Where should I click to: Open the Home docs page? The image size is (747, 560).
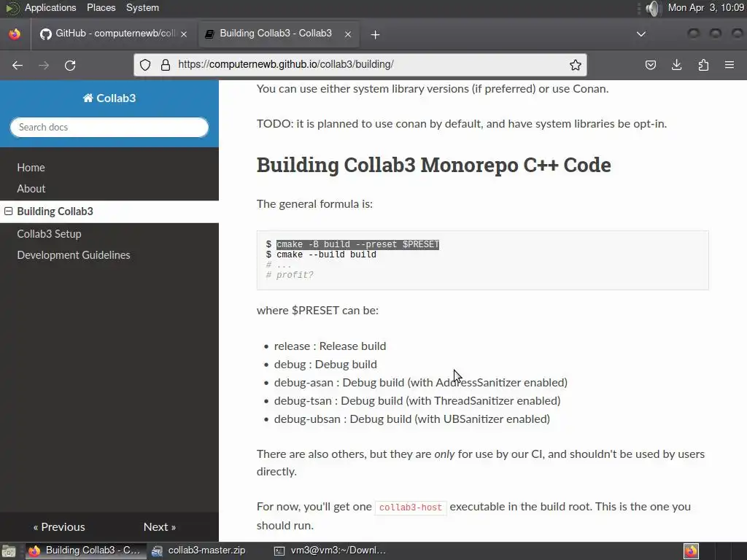tap(31, 168)
